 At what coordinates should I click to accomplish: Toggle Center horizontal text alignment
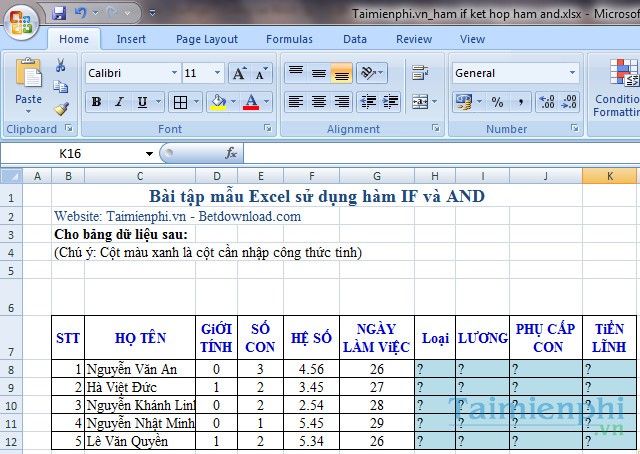(319, 102)
